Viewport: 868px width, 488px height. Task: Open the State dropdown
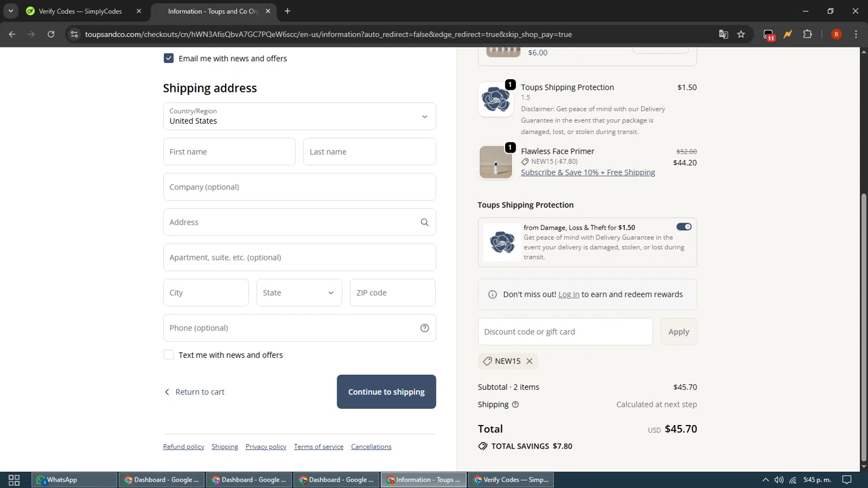tap(299, 293)
